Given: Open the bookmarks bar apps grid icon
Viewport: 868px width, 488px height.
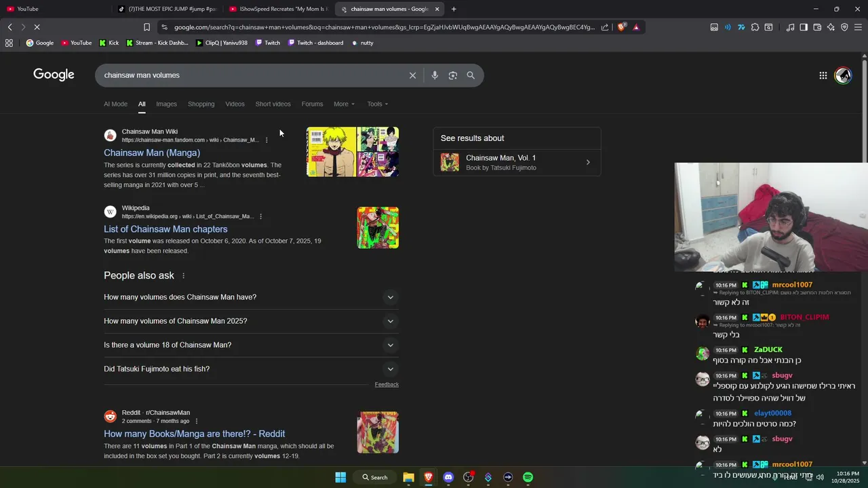Looking at the screenshot, I should [9, 43].
